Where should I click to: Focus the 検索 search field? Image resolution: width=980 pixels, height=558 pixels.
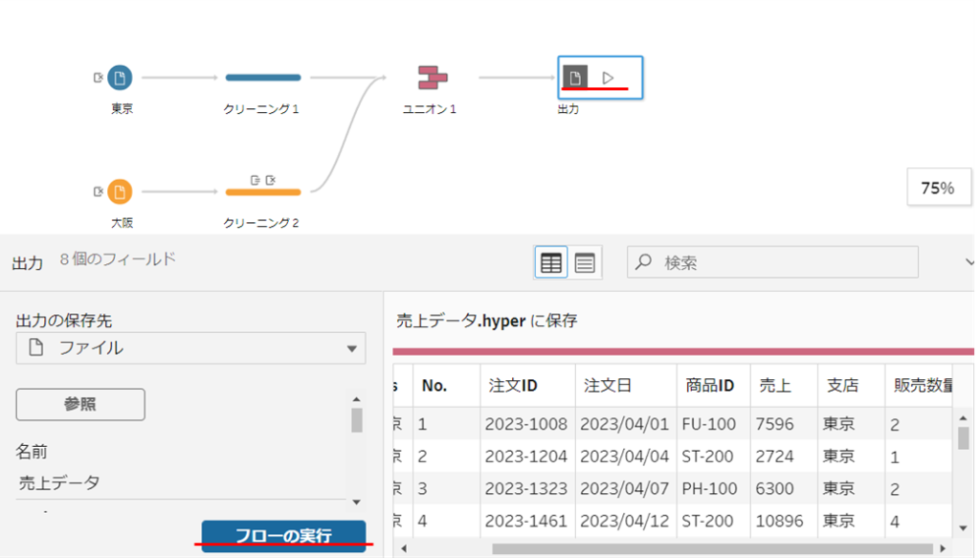pyautogui.click(x=772, y=262)
